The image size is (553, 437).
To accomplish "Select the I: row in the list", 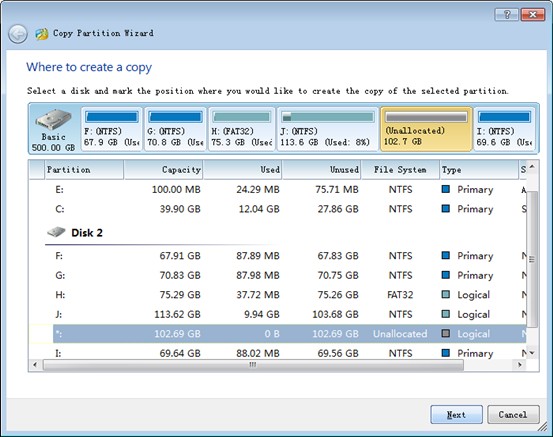I will 279,353.
